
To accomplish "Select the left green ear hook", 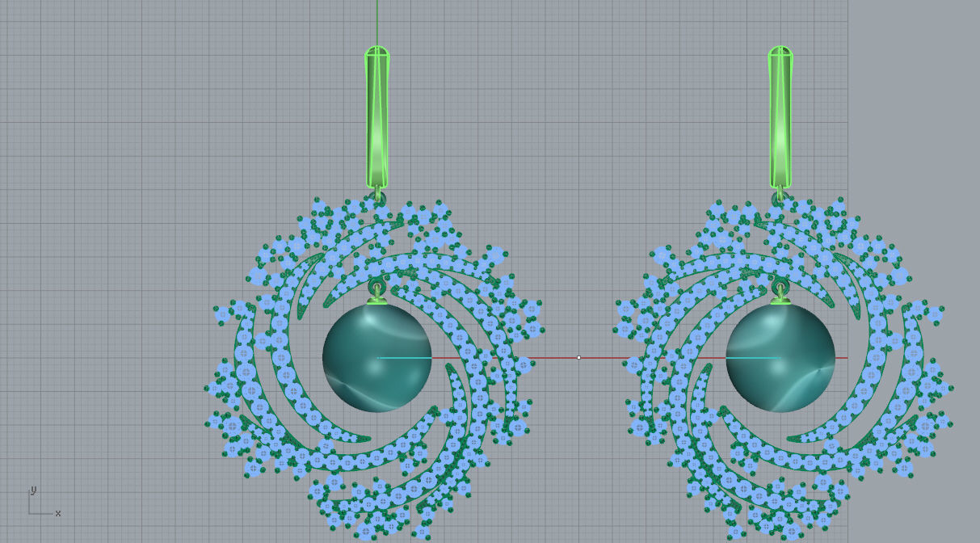I will click(376, 118).
